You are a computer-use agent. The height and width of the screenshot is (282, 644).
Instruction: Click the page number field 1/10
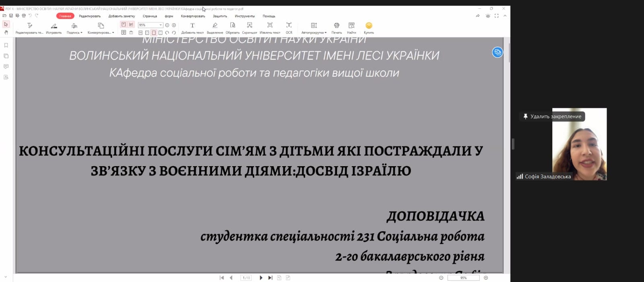click(x=246, y=278)
